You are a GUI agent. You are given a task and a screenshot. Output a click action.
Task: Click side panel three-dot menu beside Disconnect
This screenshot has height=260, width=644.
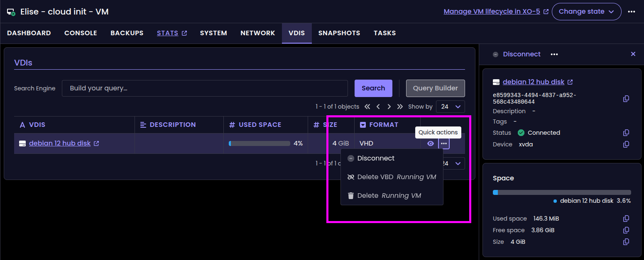[x=554, y=54]
